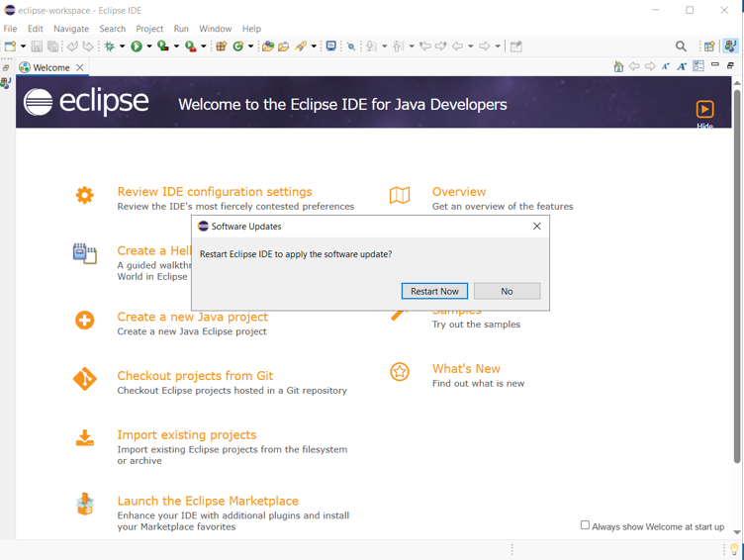Open the Help menu
This screenshot has width=744, height=560.
point(251,29)
